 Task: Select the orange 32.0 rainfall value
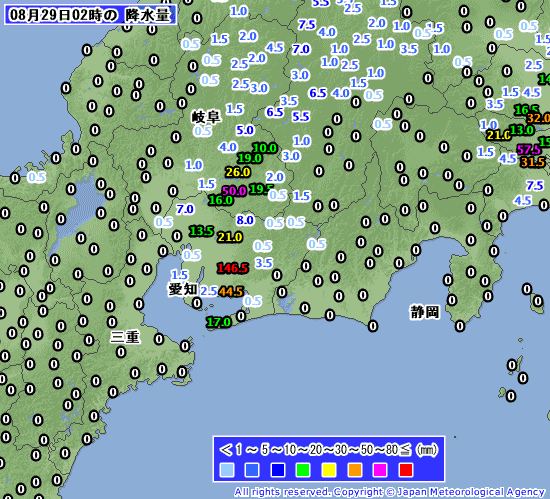[x=538, y=118]
